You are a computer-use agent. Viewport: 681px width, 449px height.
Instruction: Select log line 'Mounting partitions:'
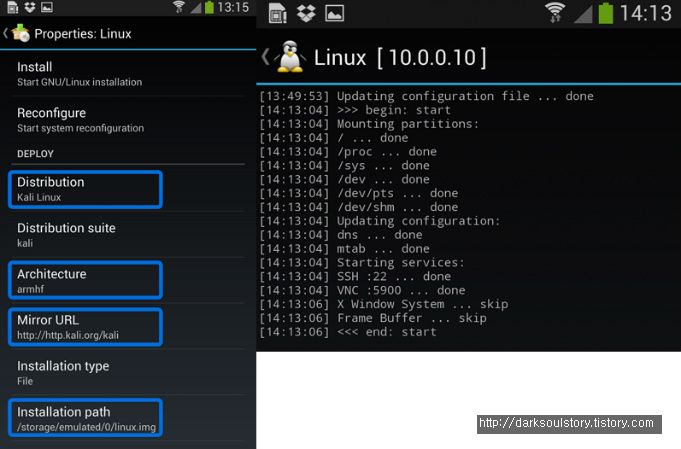[x=408, y=124]
